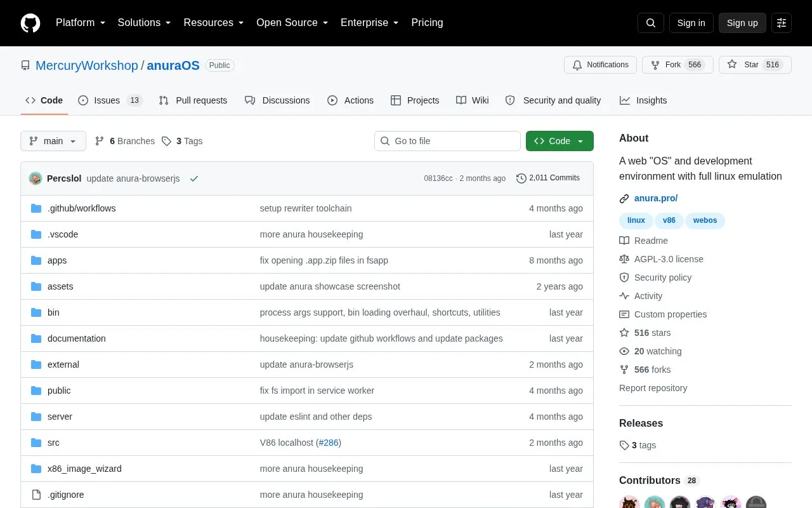
Task: Switch to the Issues tab
Action: [x=110, y=100]
